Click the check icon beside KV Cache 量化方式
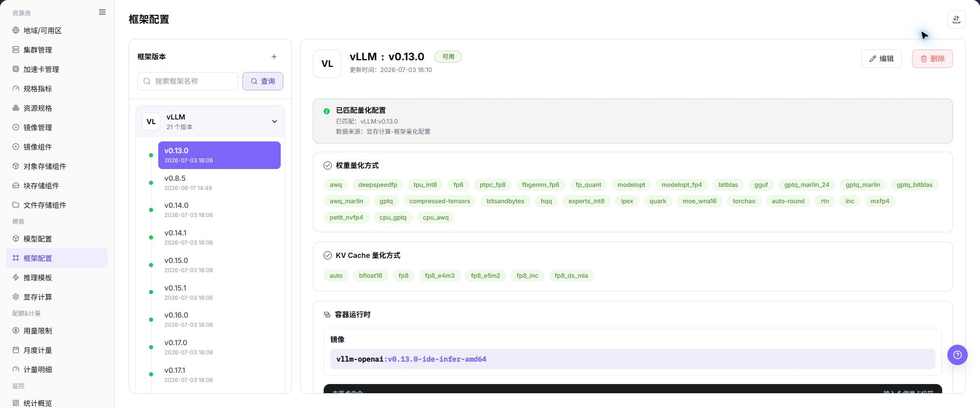This screenshot has height=408, width=980. pos(328,255)
